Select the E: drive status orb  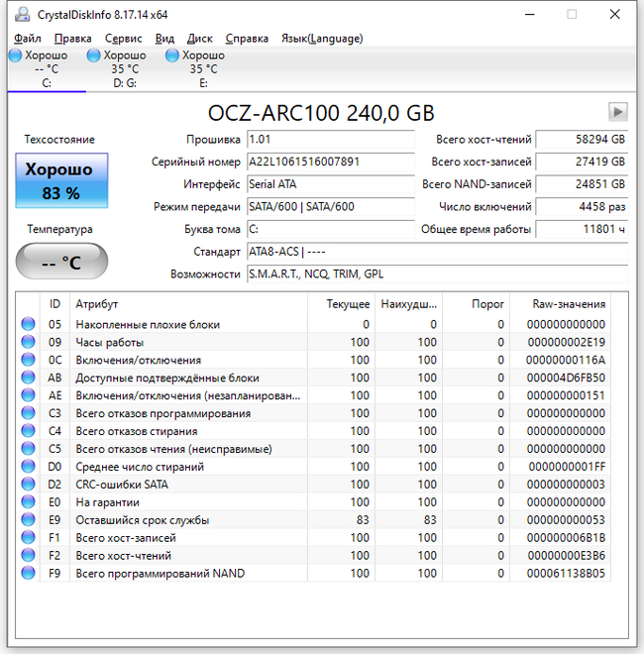172,55
